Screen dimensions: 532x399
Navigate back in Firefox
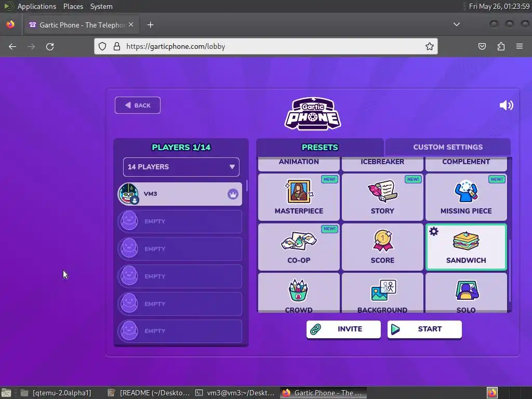click(x=12, y=46)
